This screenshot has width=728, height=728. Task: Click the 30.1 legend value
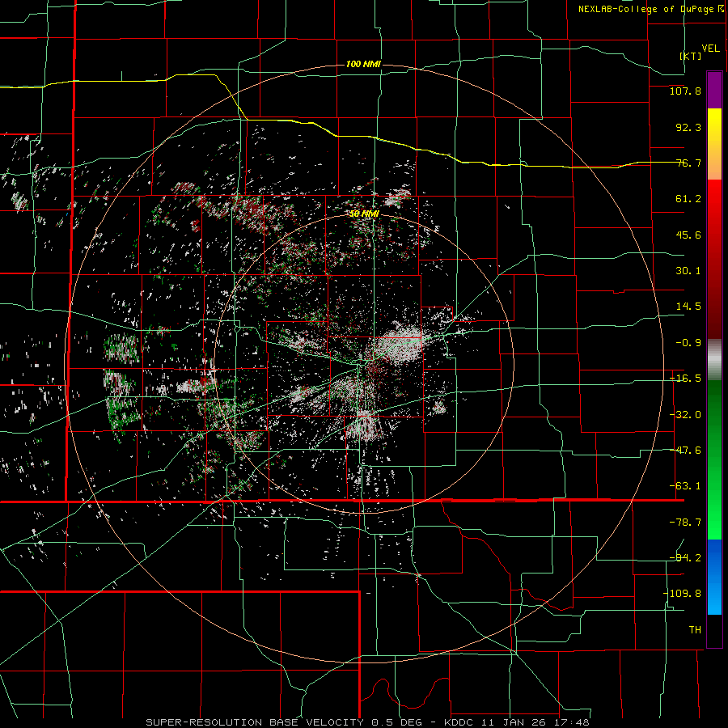(688, 271)
